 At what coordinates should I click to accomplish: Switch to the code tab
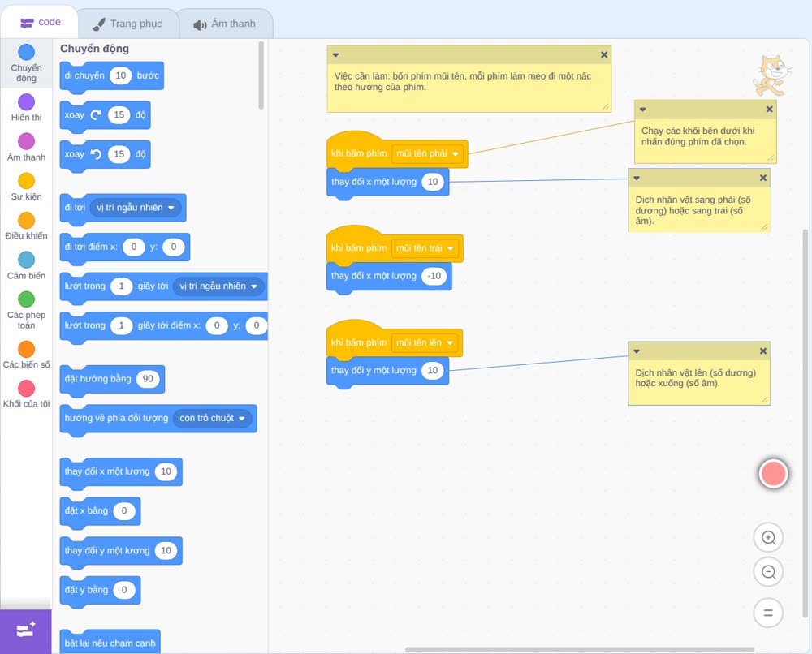40,22
